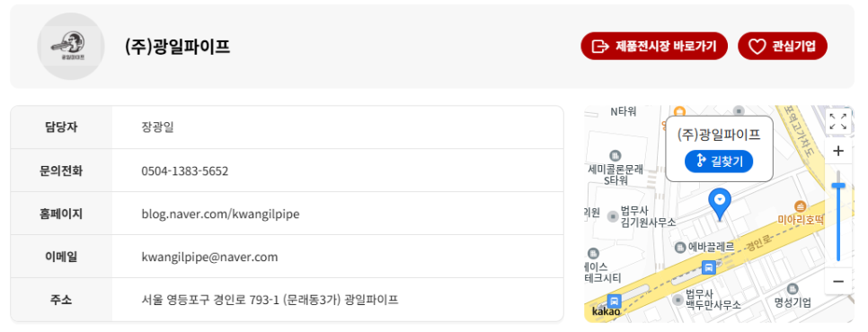Zoom in with the map plus icon
Screen dimensions: 868x332
click(838, 151)
